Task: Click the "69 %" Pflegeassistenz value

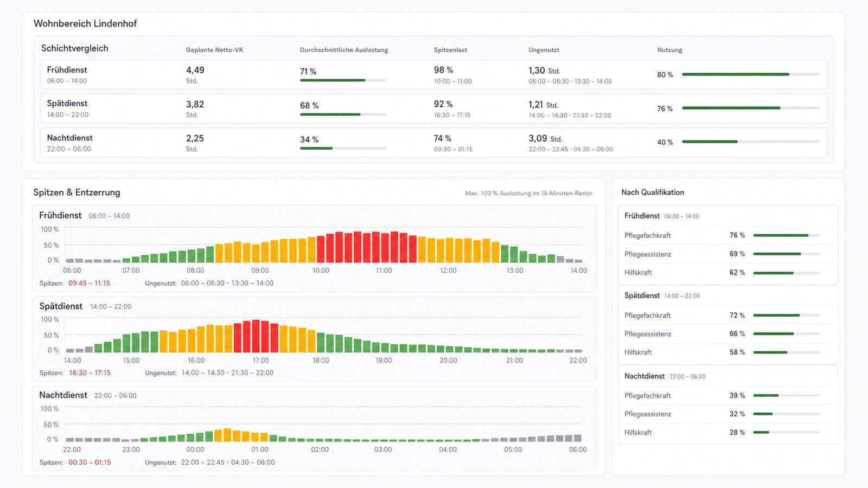Action: [x=737, y=254]
